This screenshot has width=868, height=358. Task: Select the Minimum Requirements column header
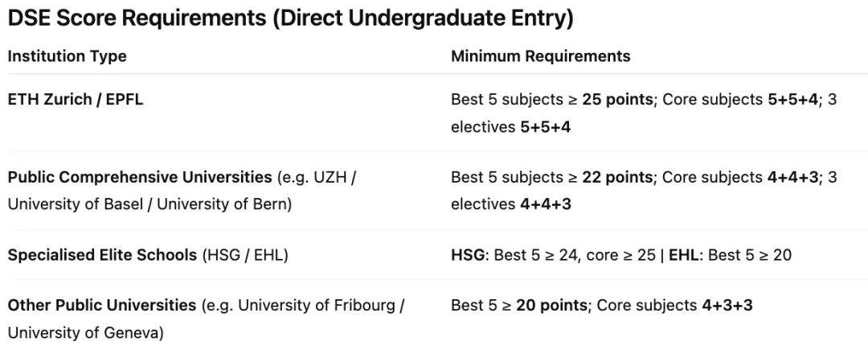[x=540, y=56]
